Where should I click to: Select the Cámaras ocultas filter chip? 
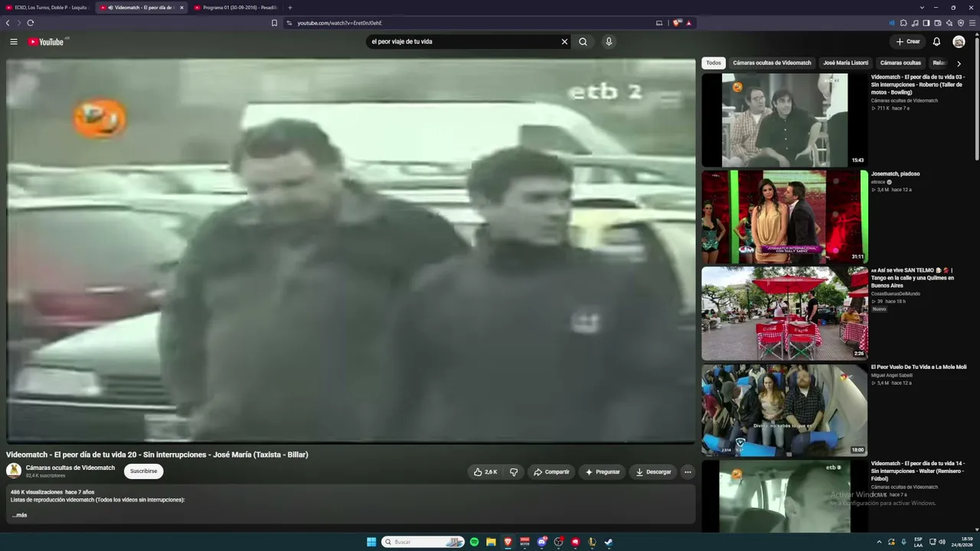900,64
